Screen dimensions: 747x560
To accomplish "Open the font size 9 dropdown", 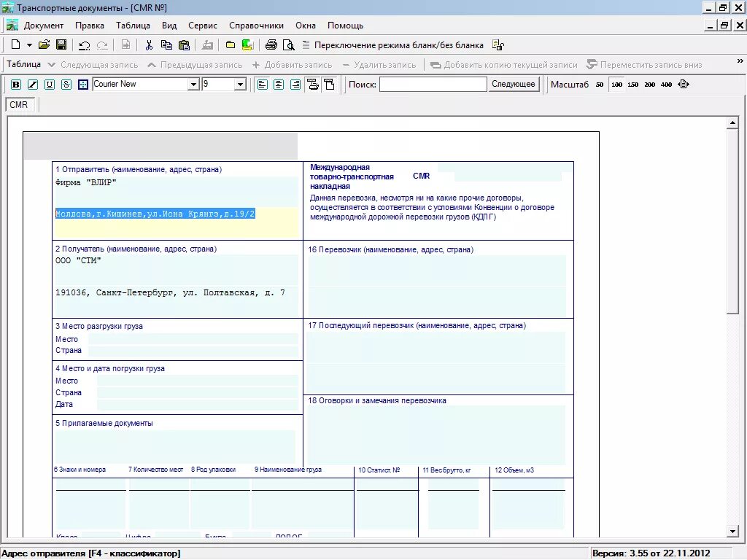I will pyautogui.click(x=241, y=85).
